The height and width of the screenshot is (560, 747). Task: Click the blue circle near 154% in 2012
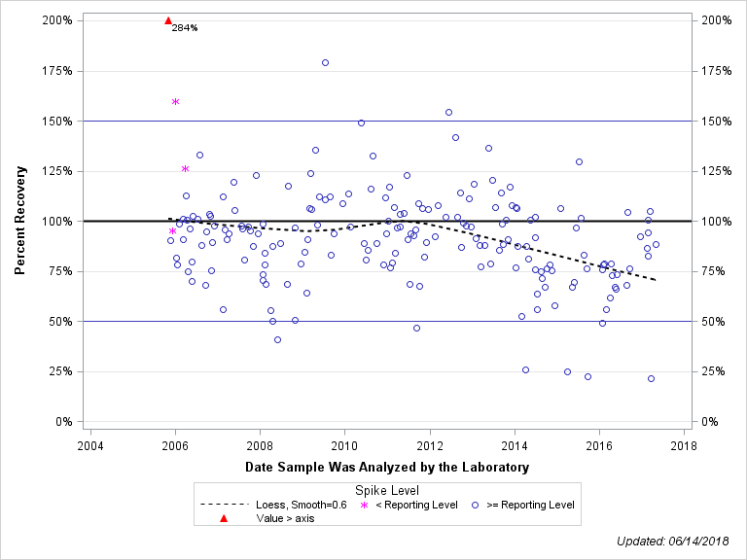(448, 113)
